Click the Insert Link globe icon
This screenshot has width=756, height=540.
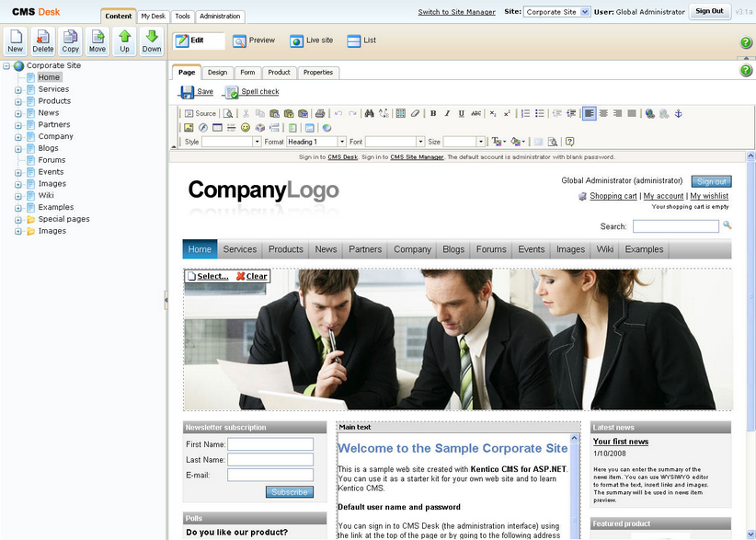click(x=650, y=113)
